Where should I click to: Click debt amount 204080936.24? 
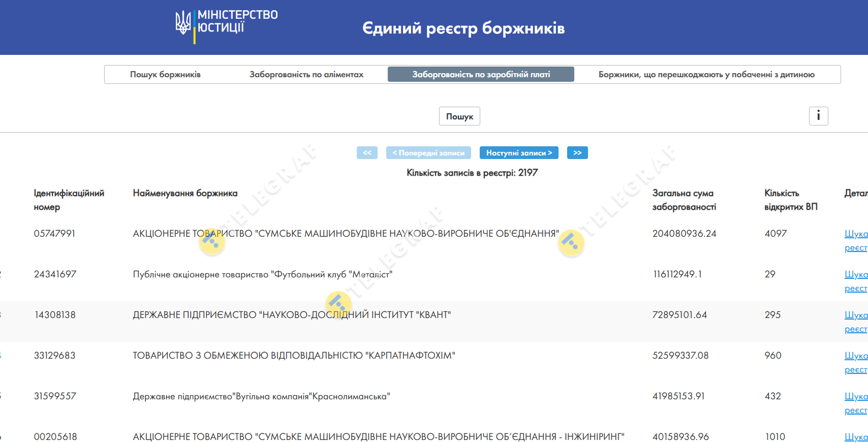coord(685,234)
